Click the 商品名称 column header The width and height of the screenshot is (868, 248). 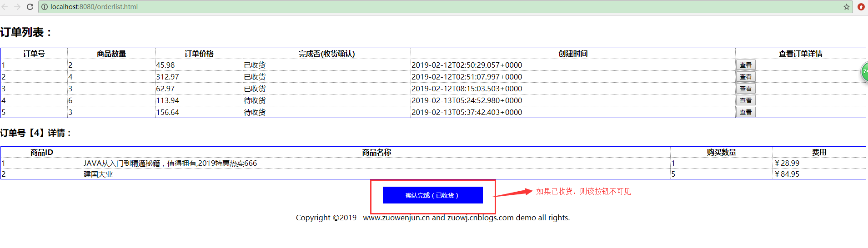(x=376, y=152)
